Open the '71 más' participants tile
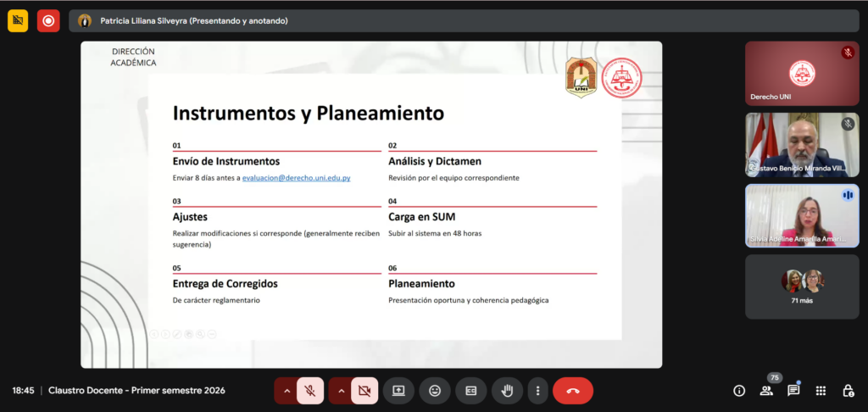The image size is (868, 412). pyautogui.click(x=802, y=287)
